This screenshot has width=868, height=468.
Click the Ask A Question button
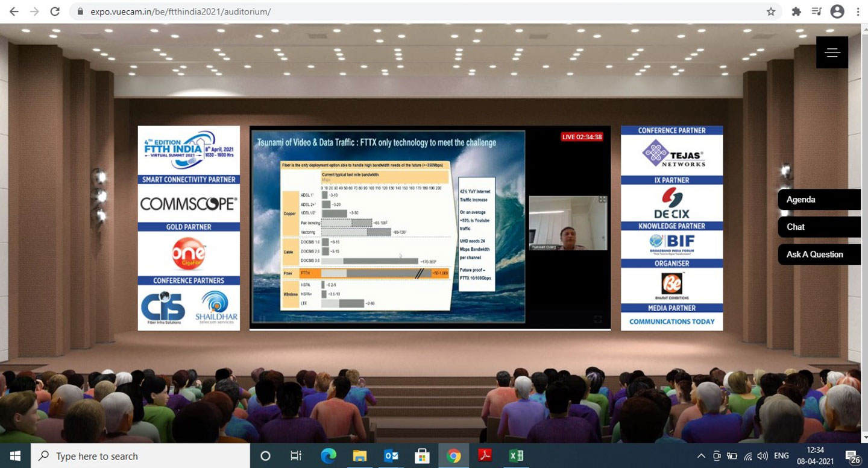[819, 254]
